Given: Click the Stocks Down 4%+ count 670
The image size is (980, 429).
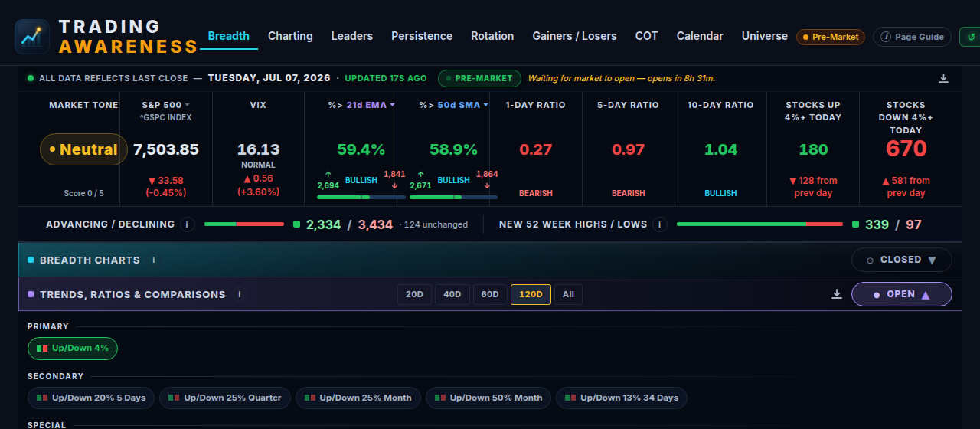Looking at the screenshot, I should coord(906,149).
